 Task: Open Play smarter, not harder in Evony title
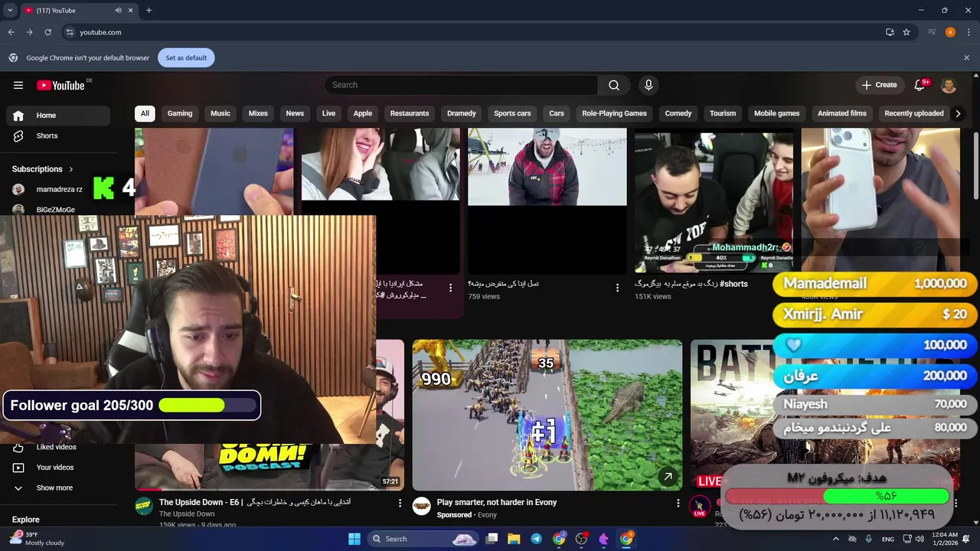pyautogui.click(x=497, y=503)
